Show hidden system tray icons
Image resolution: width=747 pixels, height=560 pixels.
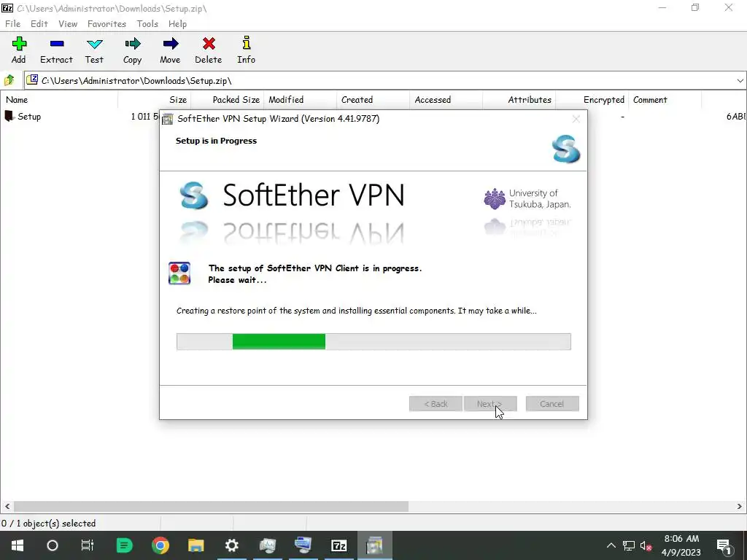point(611,546)
